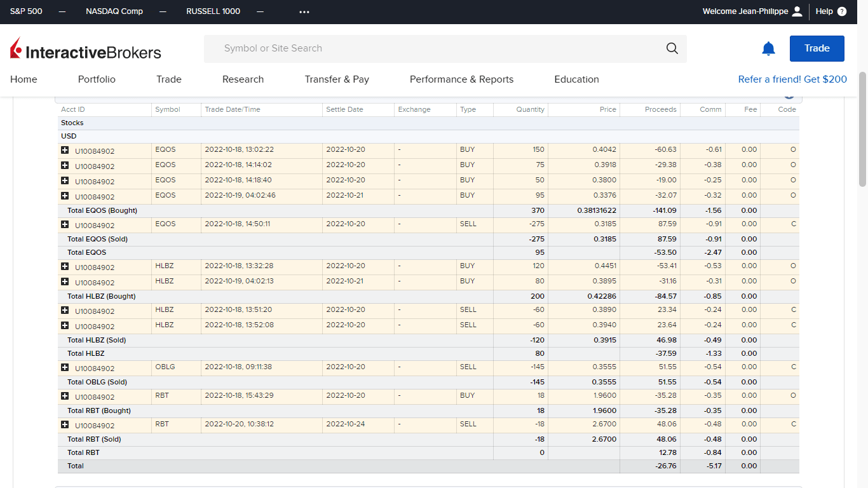Expand the EQOS sell trade at 14:50:11
The height and width of the screenshot is (488, 868).
(65, 224)
